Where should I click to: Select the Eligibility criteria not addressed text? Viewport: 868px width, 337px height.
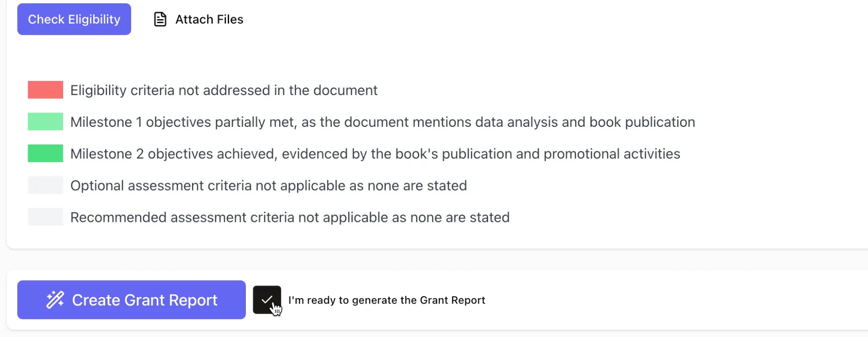tap(224, 90)
